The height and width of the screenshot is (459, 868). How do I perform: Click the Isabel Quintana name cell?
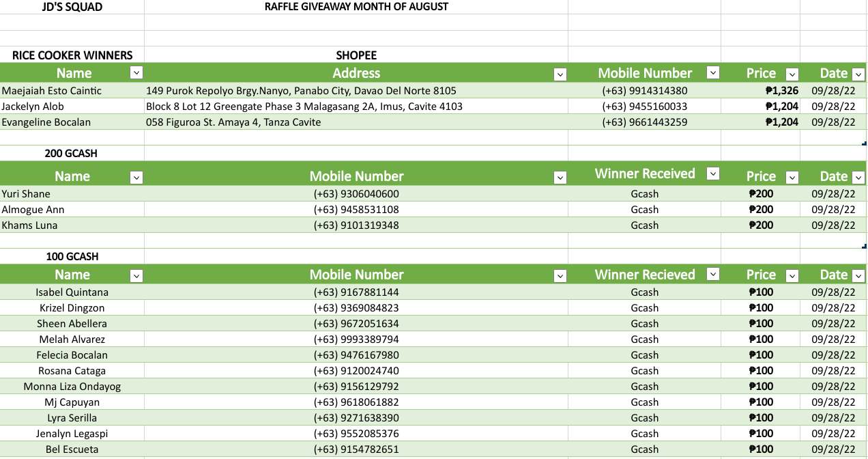[x=72, y=292]
